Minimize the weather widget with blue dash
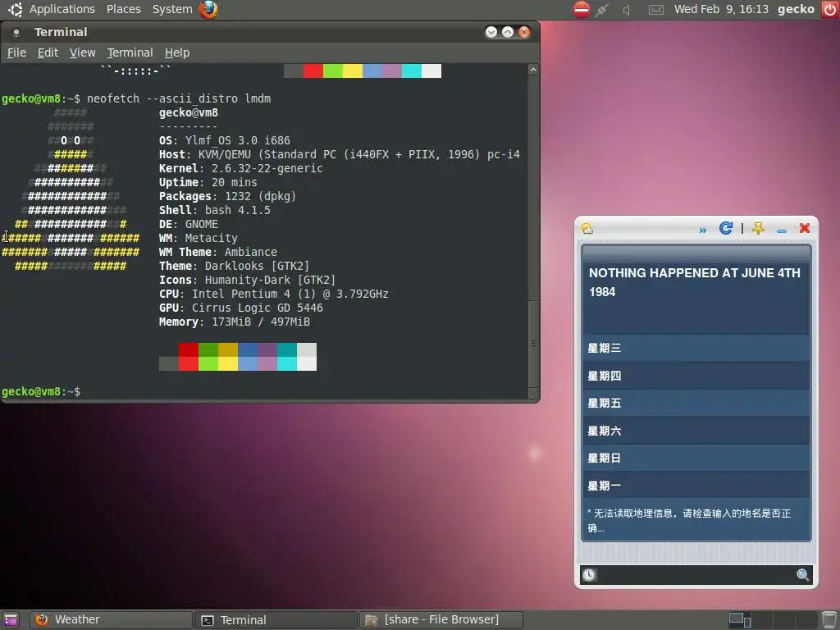840x630 pixels. coord(781,231)
